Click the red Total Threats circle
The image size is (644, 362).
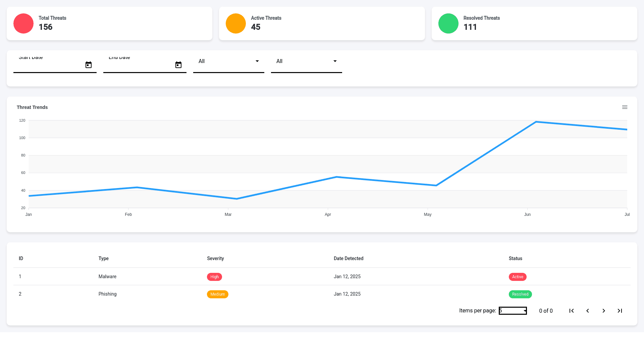click(x=23, y=23)
